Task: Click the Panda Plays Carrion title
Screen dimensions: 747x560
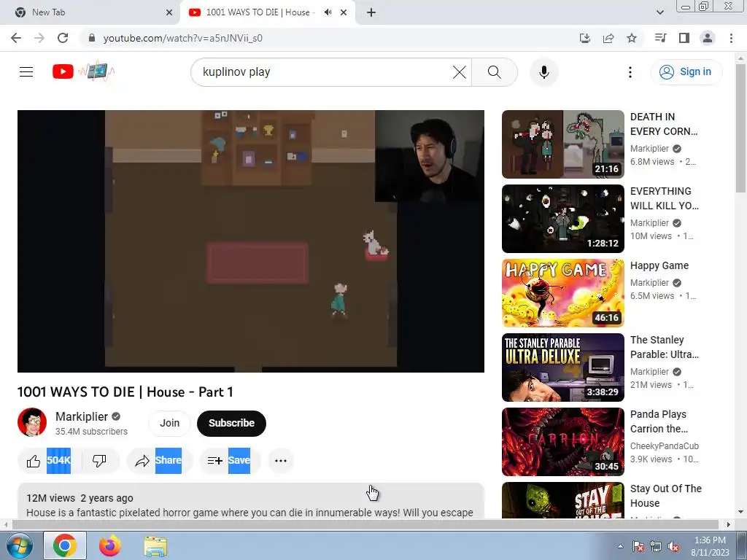Action: (x=659, y=421)
